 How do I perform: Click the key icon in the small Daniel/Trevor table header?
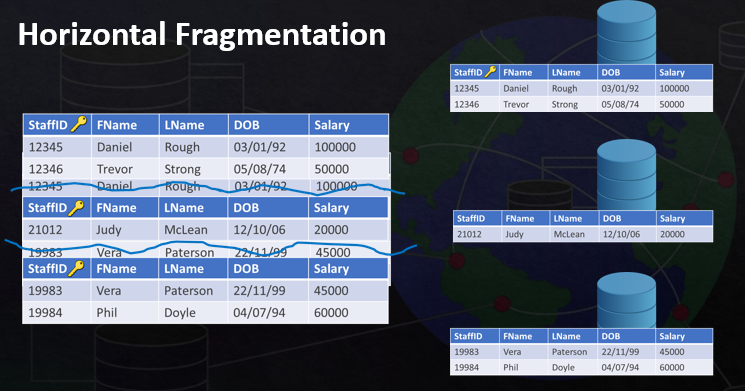[x=490, y=72]
